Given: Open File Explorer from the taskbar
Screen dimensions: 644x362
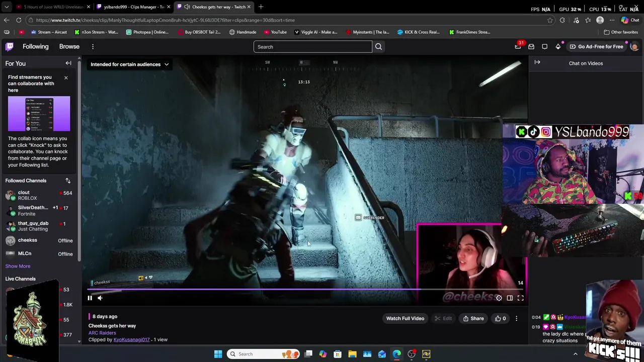Looking at the screenshot, I should click(352, 354).
